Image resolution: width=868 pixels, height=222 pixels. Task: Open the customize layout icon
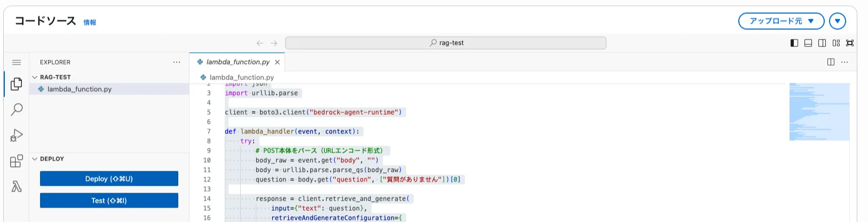coord(836,43)
